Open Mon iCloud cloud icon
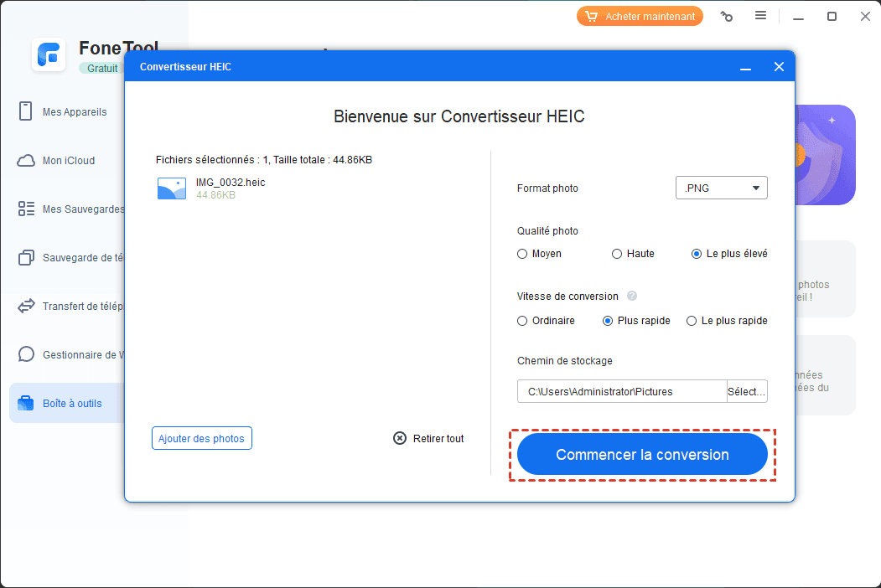Screen dimensions: 881x588 [x=26, y=160]
